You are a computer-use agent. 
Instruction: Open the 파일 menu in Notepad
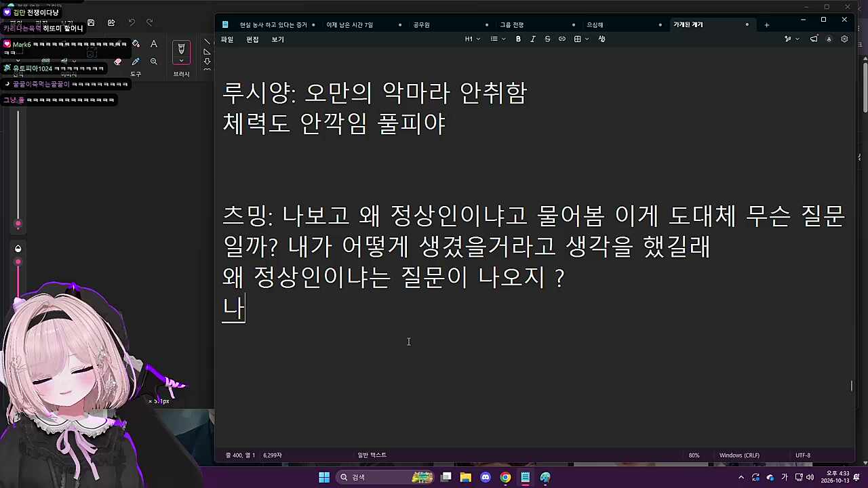pos(227,39)
